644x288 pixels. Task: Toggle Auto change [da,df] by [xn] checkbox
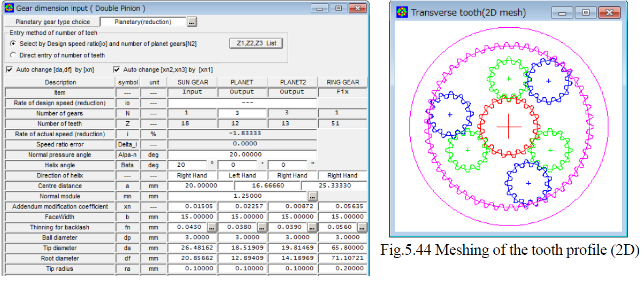pos(9,69)
